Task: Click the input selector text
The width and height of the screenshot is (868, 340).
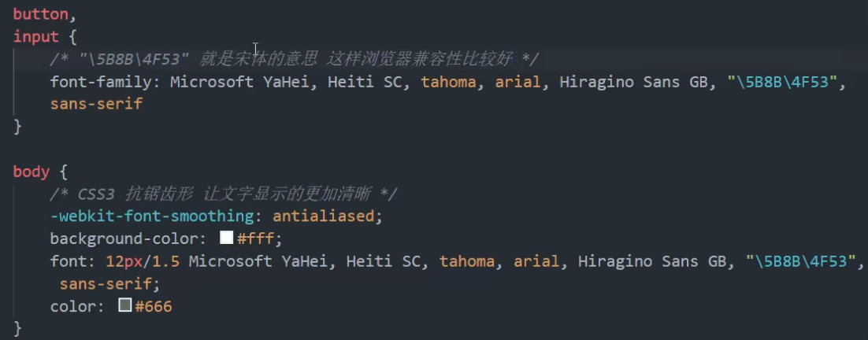Action: coord(36,37)
